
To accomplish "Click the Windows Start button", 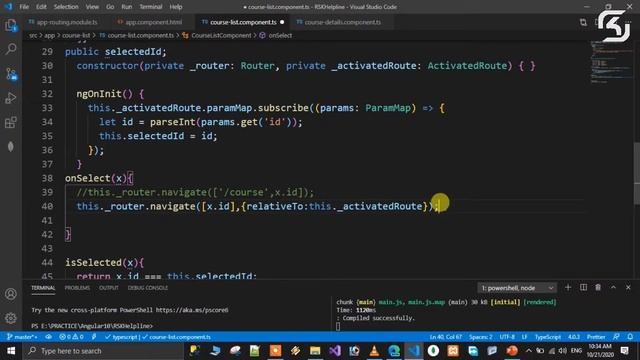I will click(x=11, y=351).
